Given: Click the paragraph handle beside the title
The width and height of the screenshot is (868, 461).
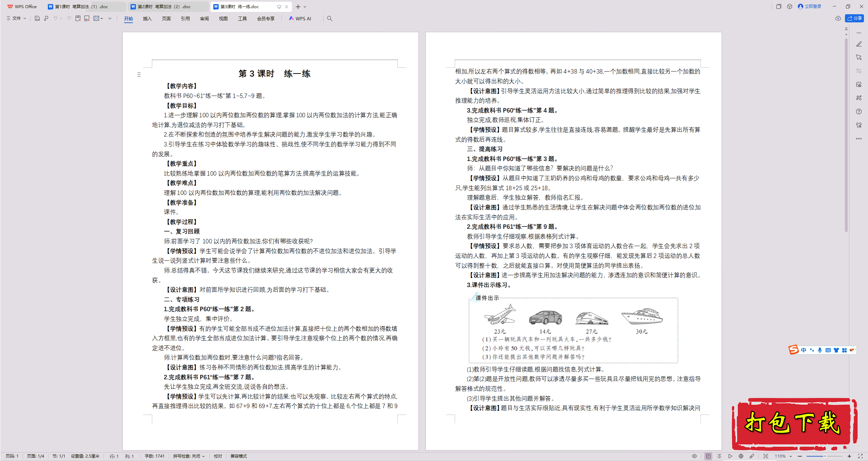Looking at the screenshot, I should click(x=139, y=75).
